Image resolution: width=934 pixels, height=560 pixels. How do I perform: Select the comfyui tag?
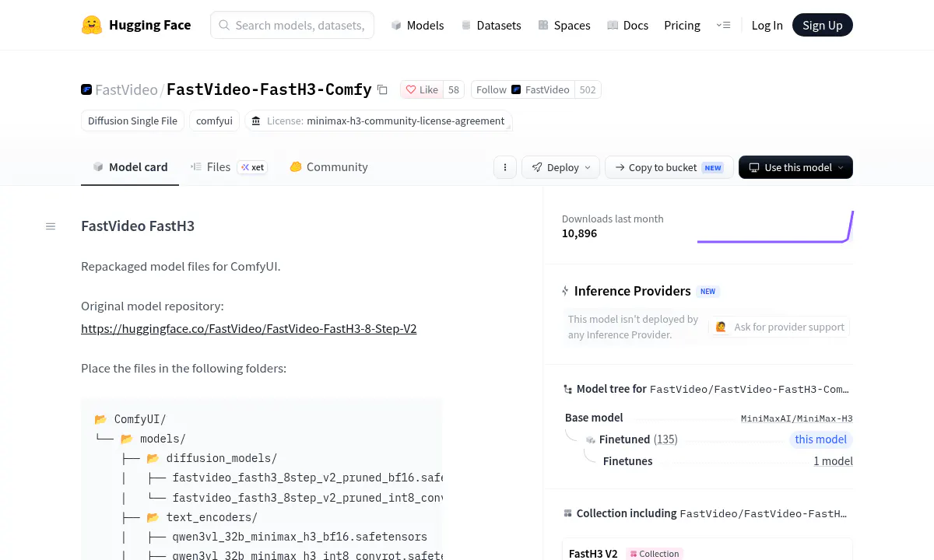(214, 121)
